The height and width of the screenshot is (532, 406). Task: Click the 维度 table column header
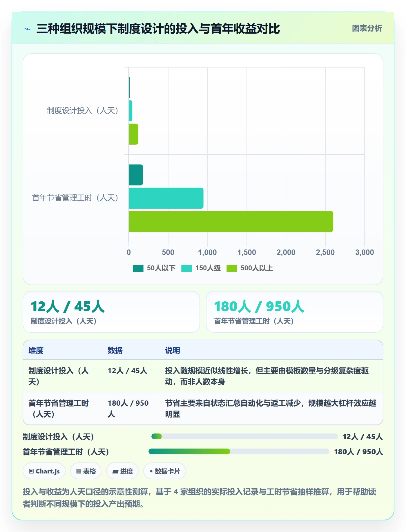[x=36, y=350]
